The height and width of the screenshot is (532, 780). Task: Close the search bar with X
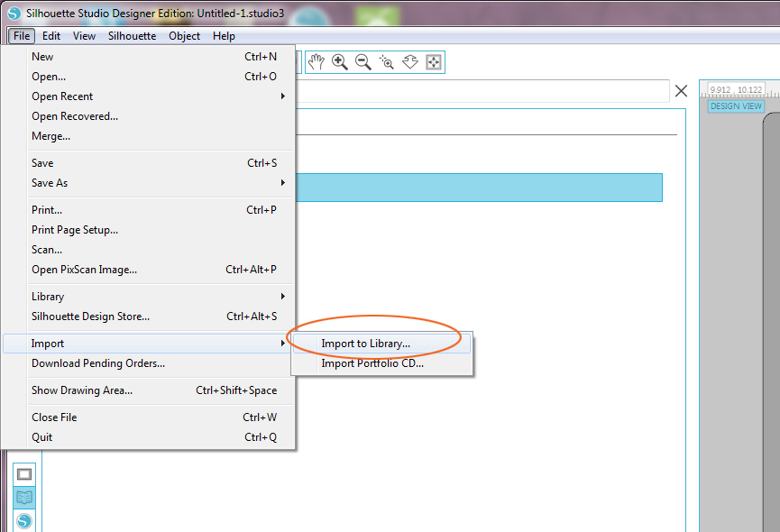pyautogui.click(x=681, y=90)
